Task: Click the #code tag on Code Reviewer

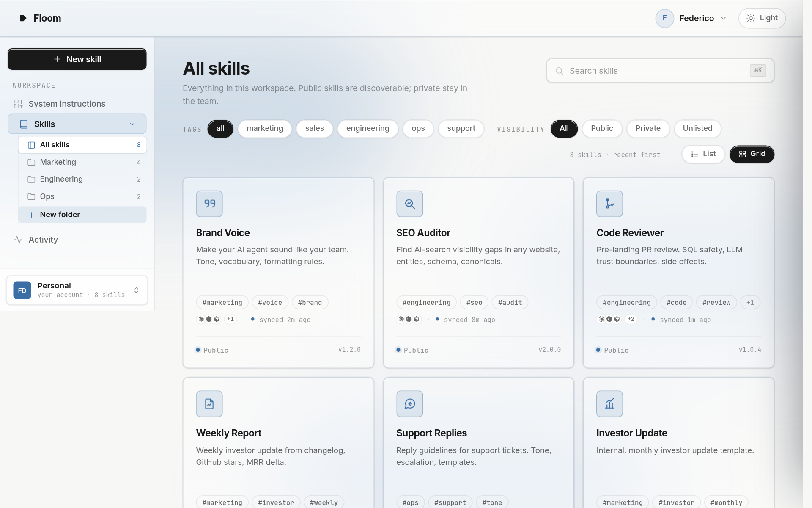Action: tap(676, 302)
